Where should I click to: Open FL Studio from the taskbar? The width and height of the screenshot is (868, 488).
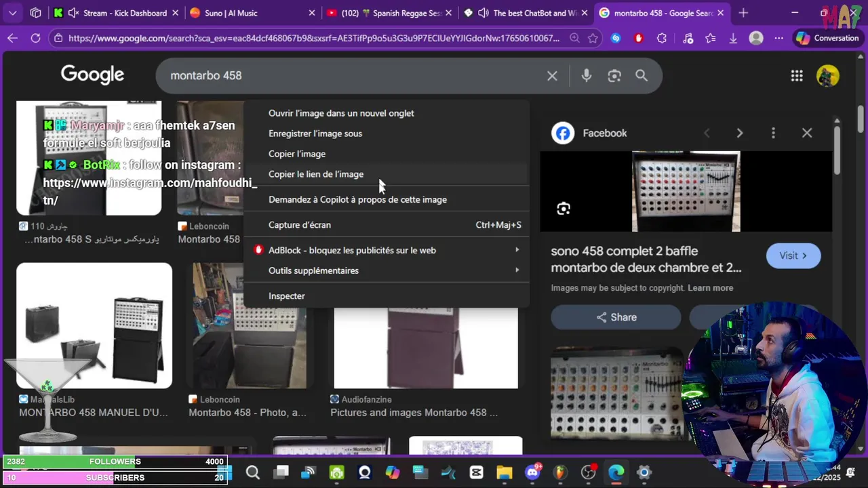coord(560,472)
